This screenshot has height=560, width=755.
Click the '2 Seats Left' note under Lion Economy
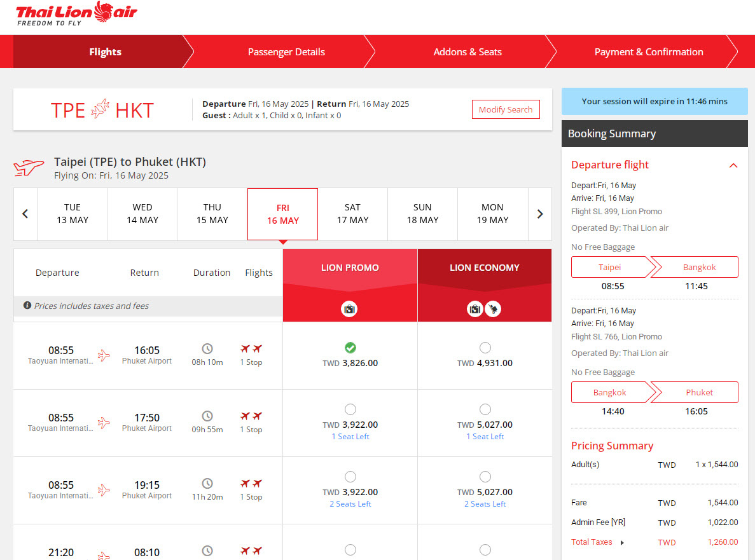coord(485,503)
